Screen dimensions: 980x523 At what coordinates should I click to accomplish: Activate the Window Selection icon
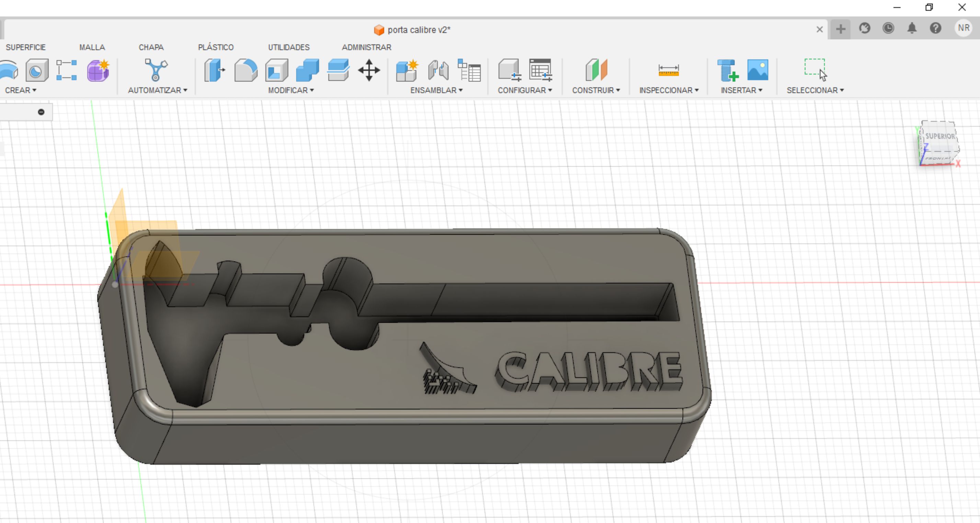pos(815,70)
